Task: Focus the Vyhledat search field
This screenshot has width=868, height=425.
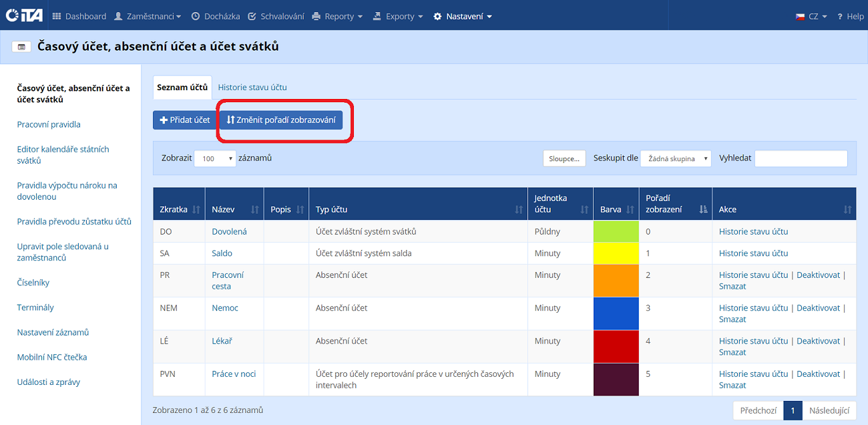Action: click(x=801, y=158)
